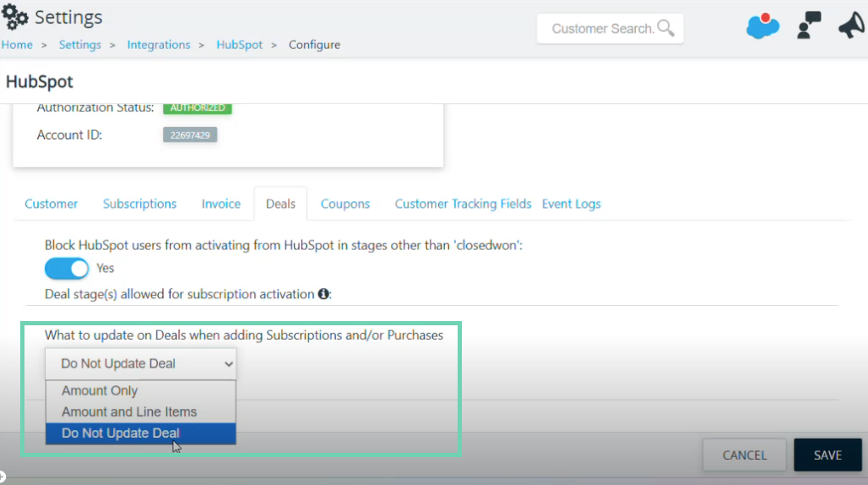Click the Settings gear icon
The image size is (868, 485).
(15, 17)
